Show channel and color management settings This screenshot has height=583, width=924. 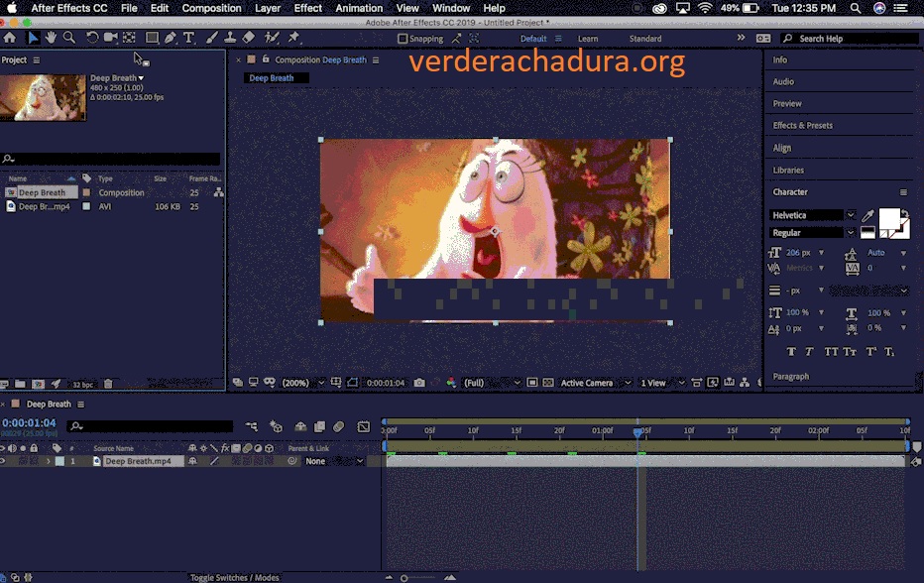[451, 383]
